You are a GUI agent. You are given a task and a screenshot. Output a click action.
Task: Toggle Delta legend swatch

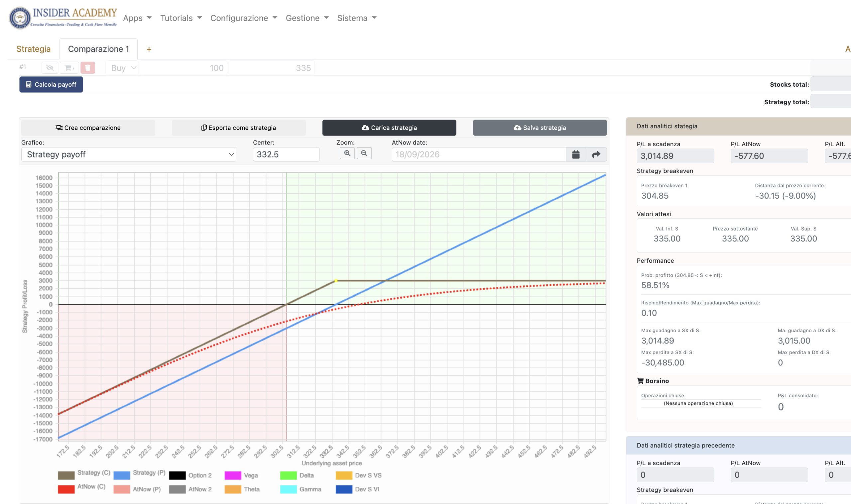pyautogui.click(x=289, y=475)
